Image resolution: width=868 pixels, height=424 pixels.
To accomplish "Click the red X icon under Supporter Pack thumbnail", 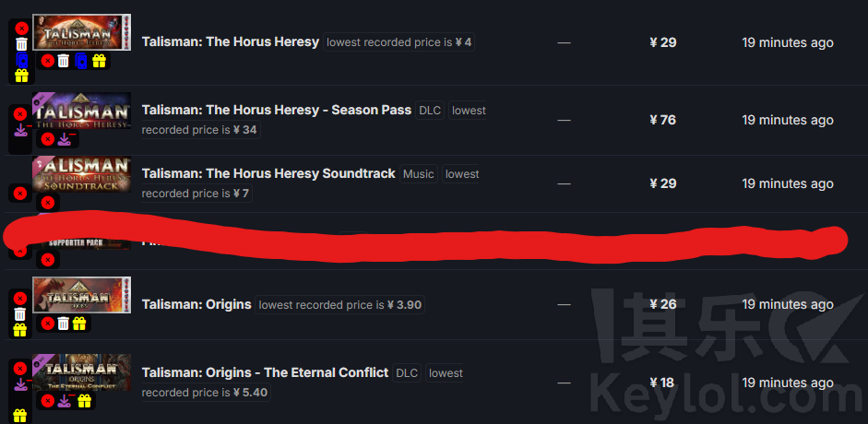I will (x=48, y=259).
